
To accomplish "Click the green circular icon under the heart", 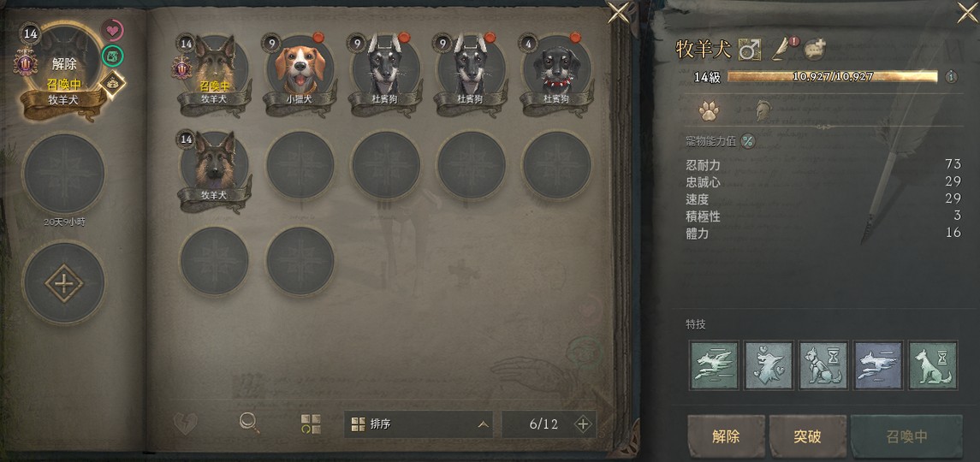I will pos(112,56).
